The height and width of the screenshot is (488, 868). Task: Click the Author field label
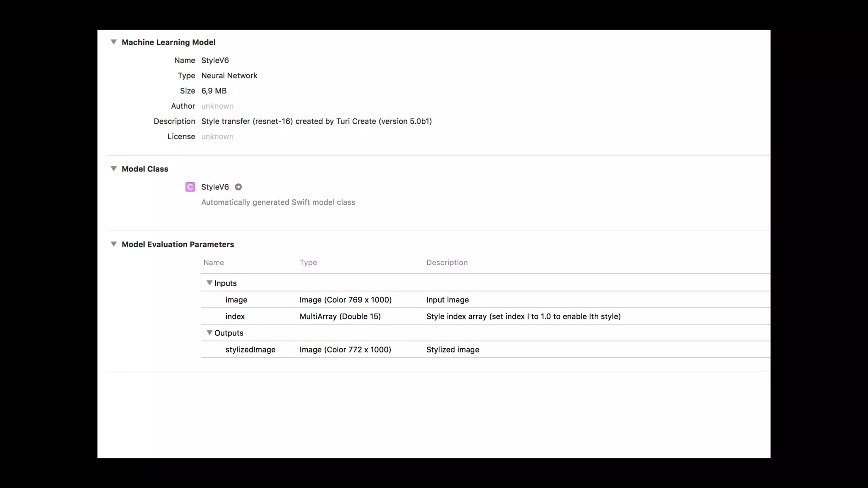coord(183,106)
